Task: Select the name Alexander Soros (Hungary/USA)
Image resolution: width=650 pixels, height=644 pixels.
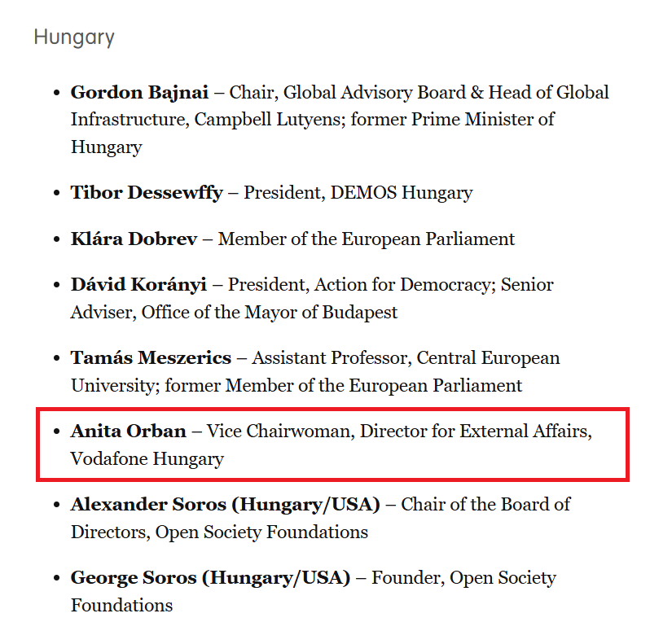Action: (x=225, y=505)
